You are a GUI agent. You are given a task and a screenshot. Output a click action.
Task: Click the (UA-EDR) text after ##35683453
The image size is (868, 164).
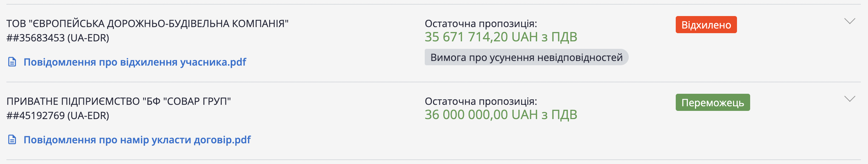[88, 38]
